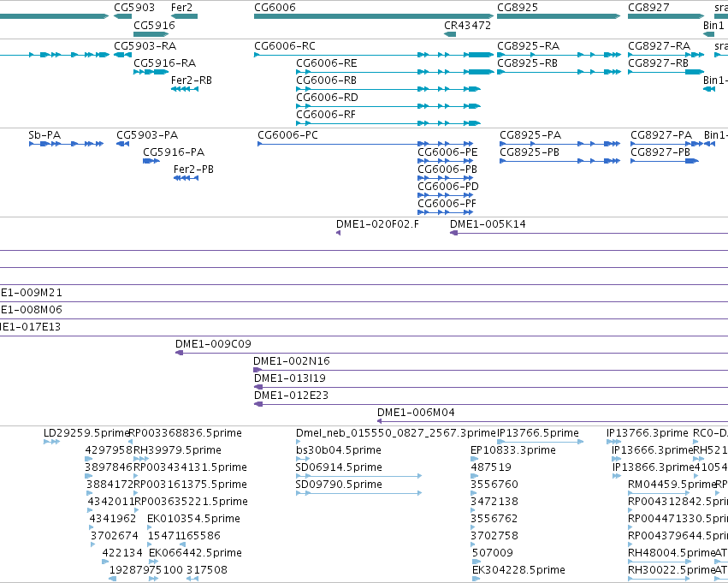Open BAC clone DME1-009C09 label
The height and width of the screenshot is (583, 728).
click(213, 344)
